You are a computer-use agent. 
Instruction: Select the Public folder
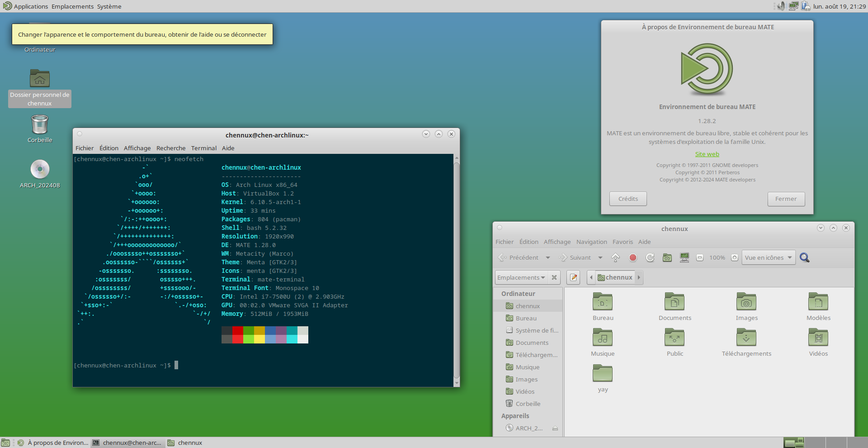coord(675,338)
